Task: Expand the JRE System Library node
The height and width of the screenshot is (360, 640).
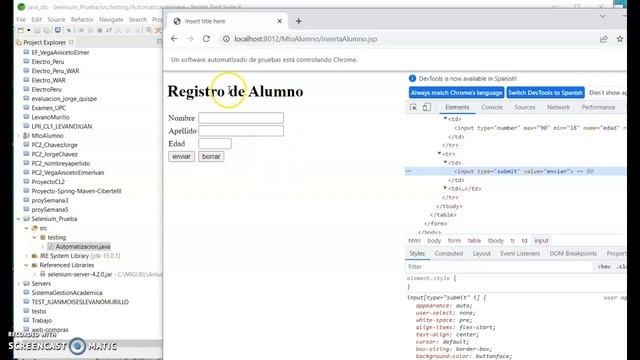Action: (27, 256)
